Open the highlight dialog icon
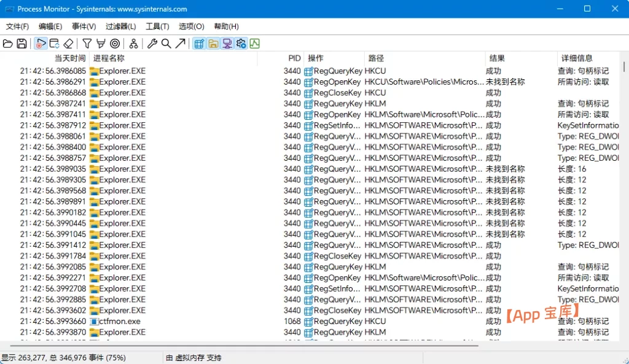Image resolution: width=629 pixels, height=364 pixels. coord(101,44)
